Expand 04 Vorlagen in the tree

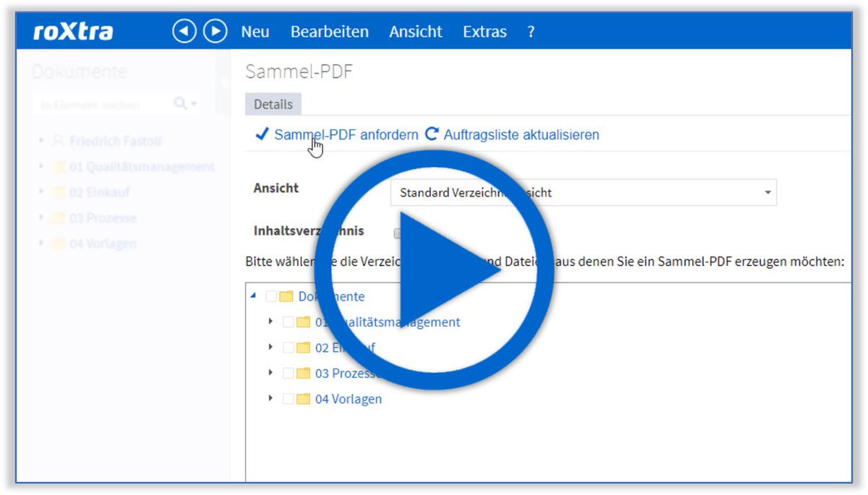tap(271, 398)
